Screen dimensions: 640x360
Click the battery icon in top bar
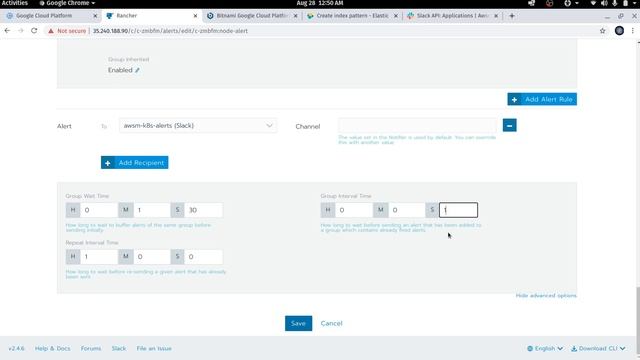coord(625,3)
